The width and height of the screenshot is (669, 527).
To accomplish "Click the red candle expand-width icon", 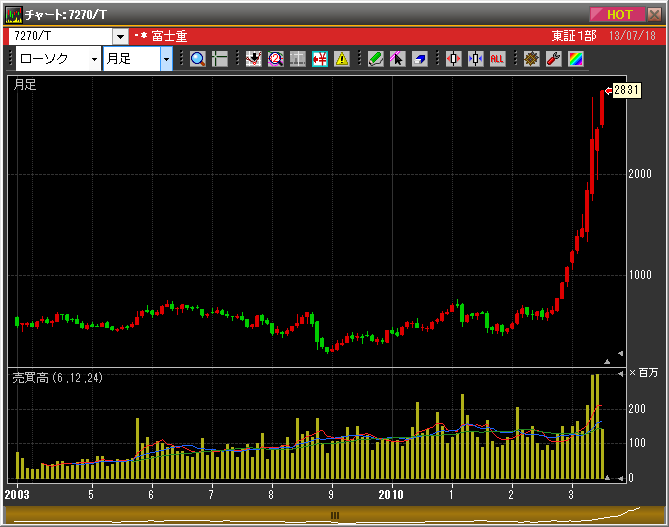I will 453,58.
